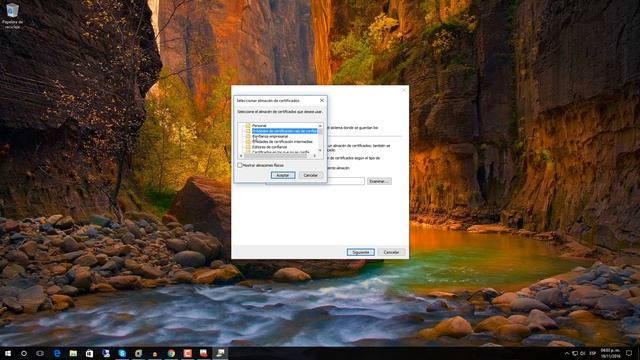The image size is (640, 360).
Task: Open the Windows Store taskbar icon
Action: (89, 353)
